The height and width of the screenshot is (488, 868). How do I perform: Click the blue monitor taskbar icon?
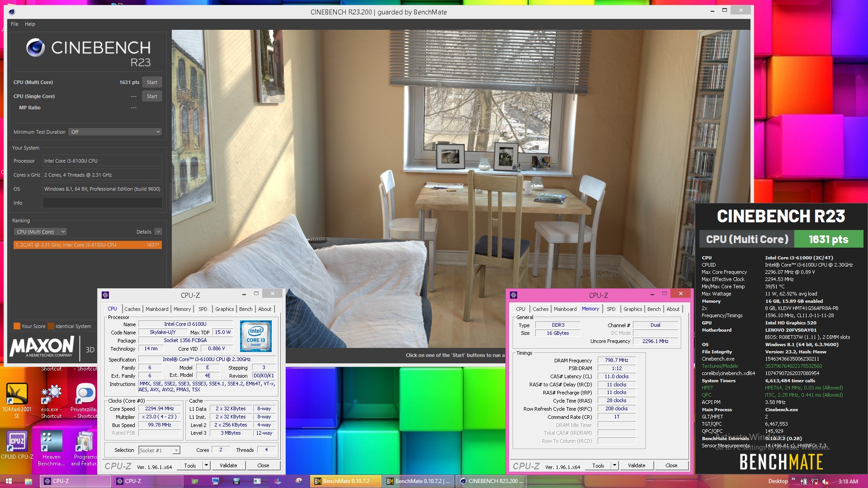click(x=215, y=481)
